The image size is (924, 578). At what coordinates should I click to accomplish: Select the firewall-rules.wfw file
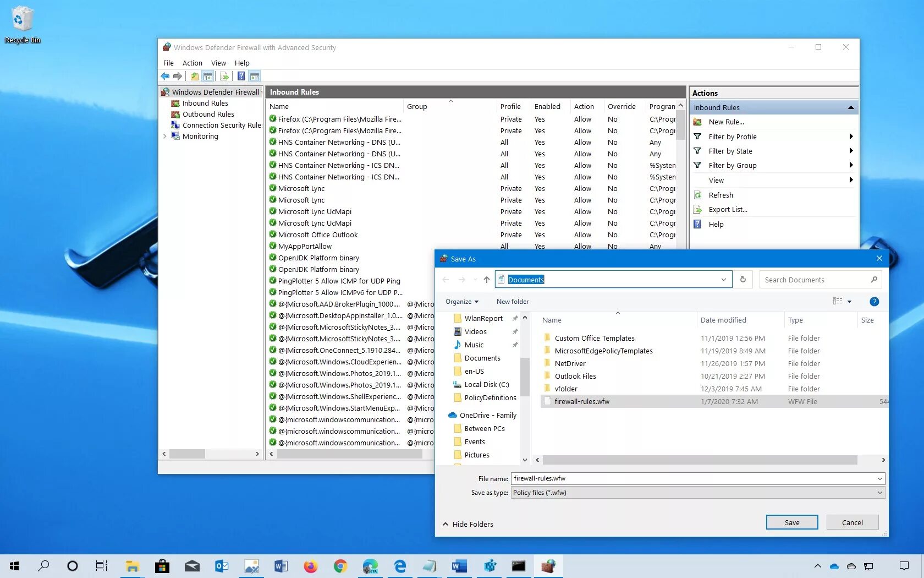[x=714, y=401]
